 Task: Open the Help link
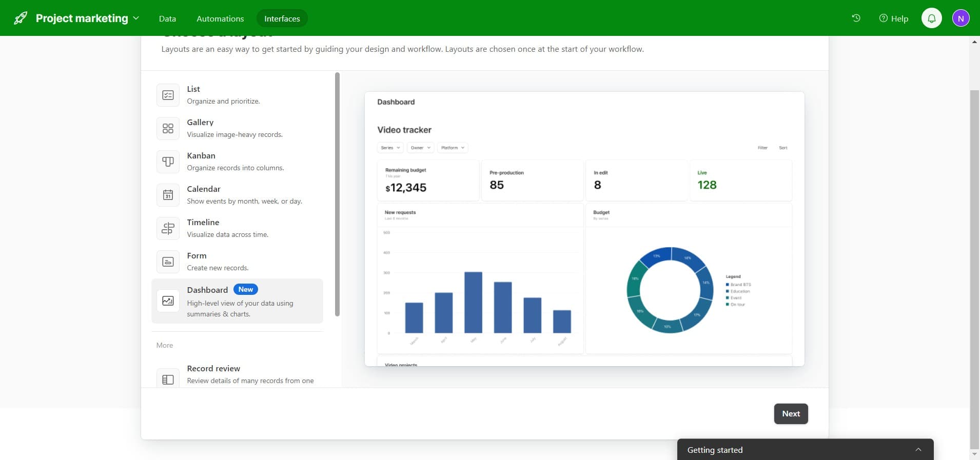pos(893,18)
